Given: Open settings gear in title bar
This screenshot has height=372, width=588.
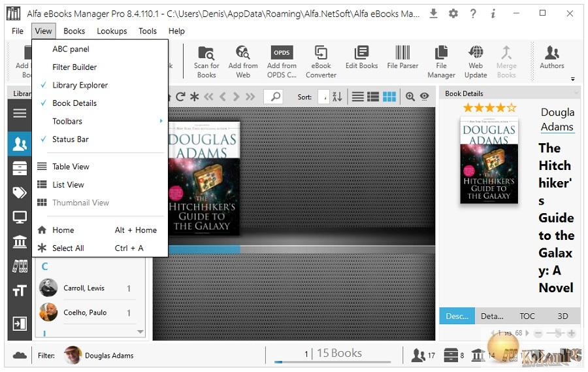Looking at the screenshot, I should click(453, 14).
